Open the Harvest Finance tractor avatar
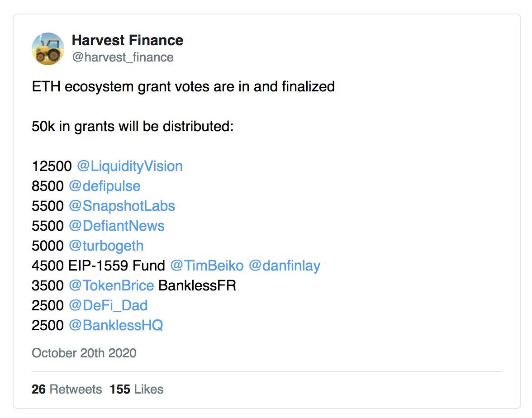 click(48, 49)
